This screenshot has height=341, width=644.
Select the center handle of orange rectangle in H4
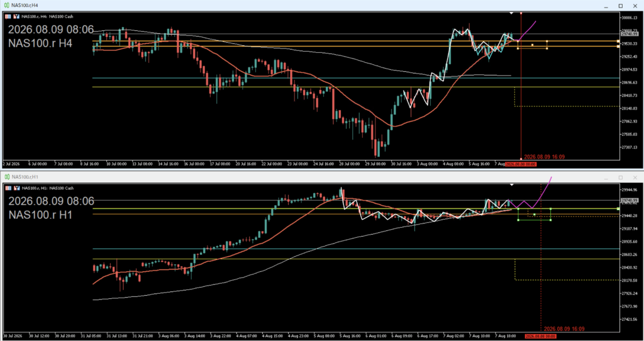pos(532,45)
